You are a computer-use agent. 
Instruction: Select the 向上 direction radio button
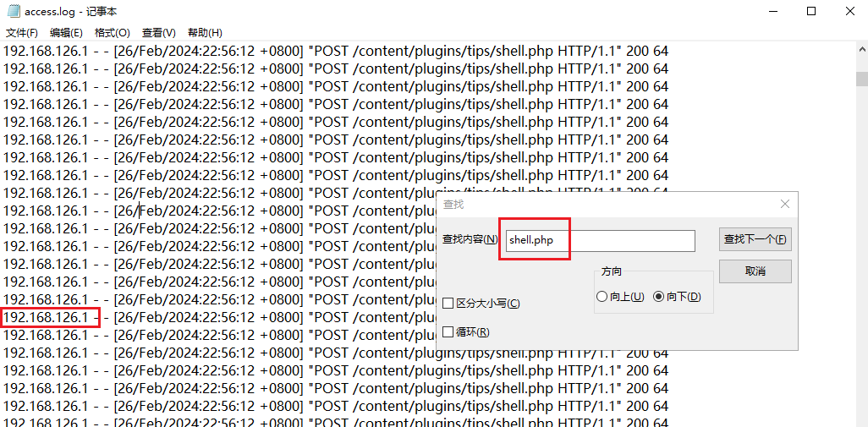click(x=602, y=297)
